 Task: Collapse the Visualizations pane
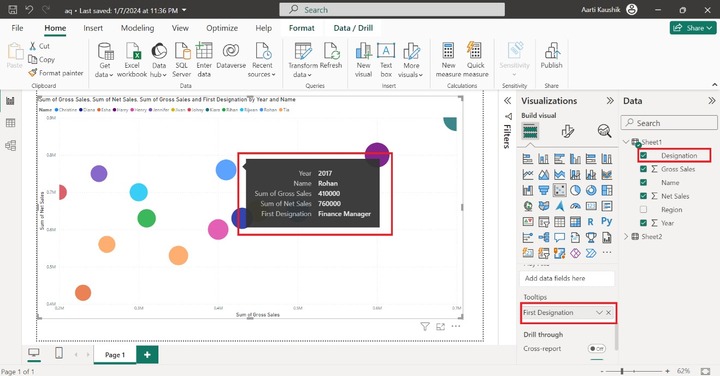(610, 101)
